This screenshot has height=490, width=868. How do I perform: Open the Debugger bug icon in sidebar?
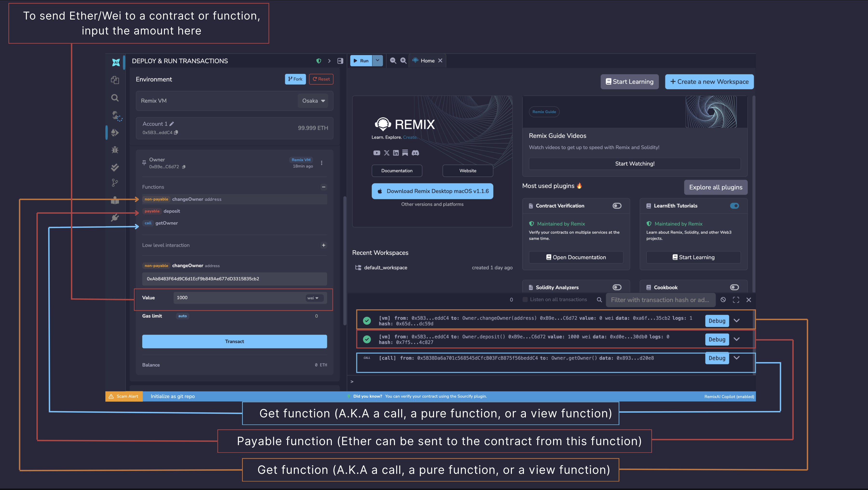click(115, 150)
